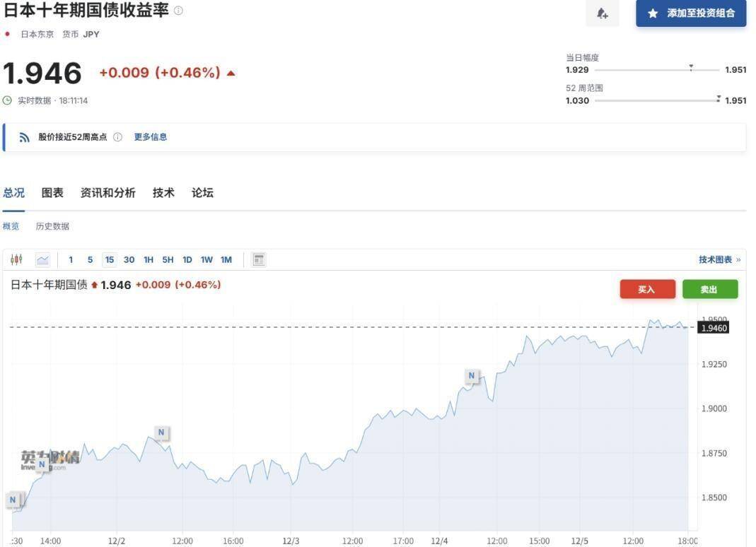Open the 更多信息 link
The image size is (756, 547).
pos(151,137)
